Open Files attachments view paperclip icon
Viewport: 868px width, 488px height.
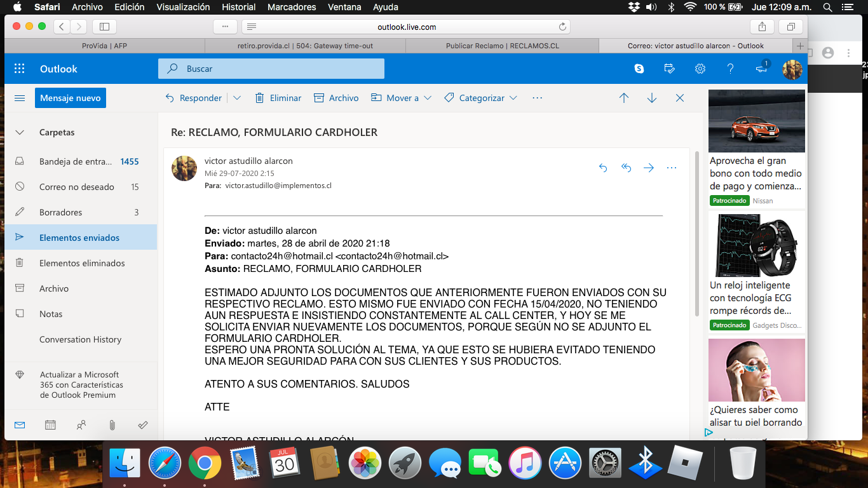(112, 425)
